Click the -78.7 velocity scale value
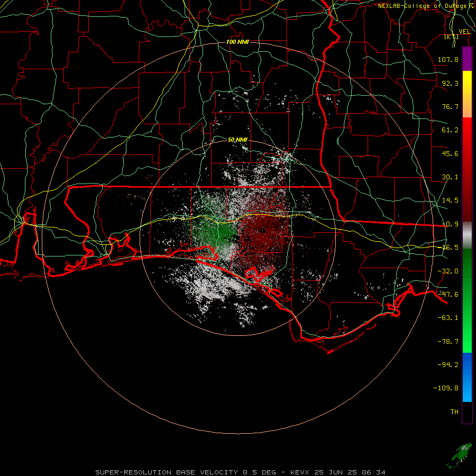This screenshot has height=476, width=476. (x=448, y=342)
